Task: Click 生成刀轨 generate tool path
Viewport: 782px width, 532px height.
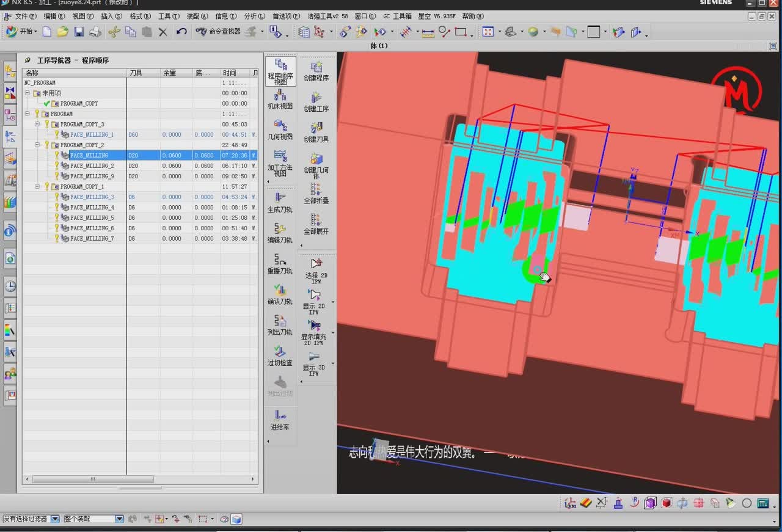Action: coord(280,203)
